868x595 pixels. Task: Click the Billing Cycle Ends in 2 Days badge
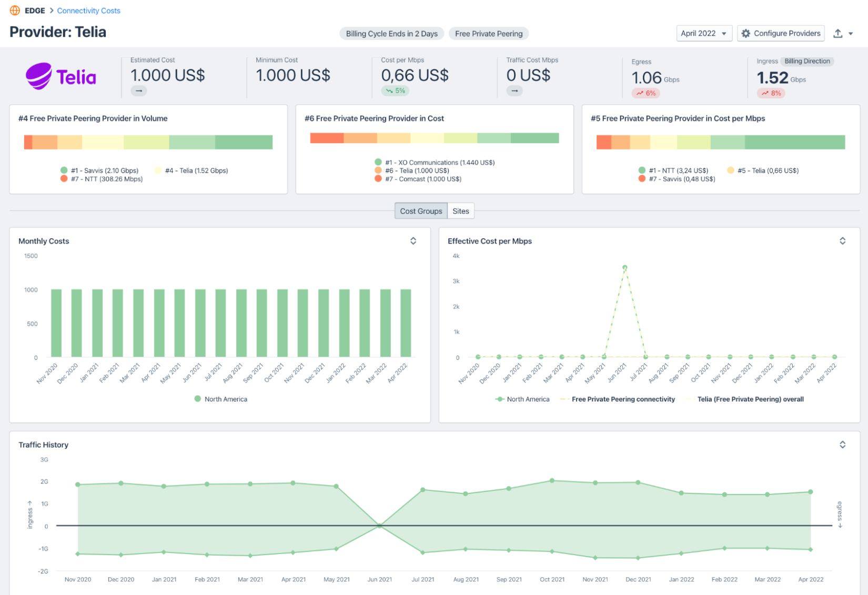pyautogui.click(x=392, y=34)
